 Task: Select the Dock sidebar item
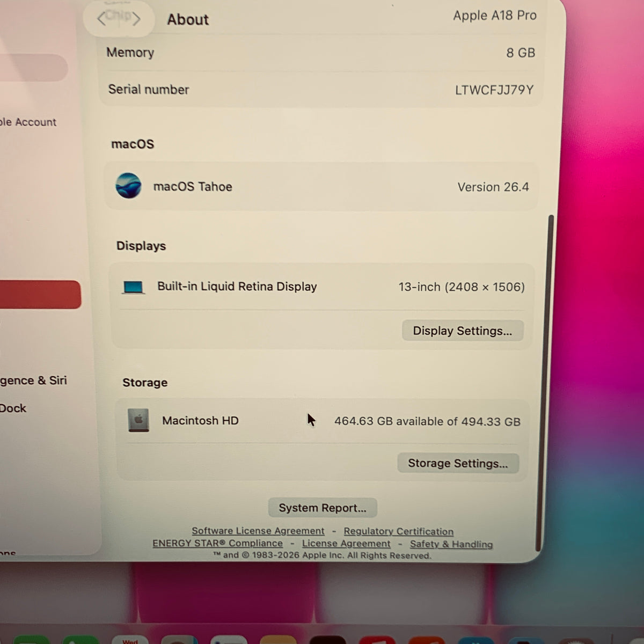click(13, 408)
